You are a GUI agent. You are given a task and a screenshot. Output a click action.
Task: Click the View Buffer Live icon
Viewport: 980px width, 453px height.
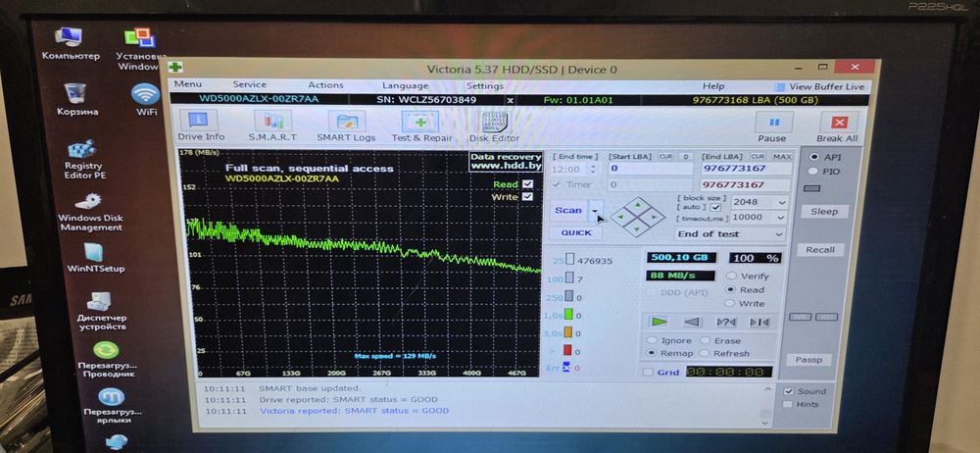(x=779, y=87)
